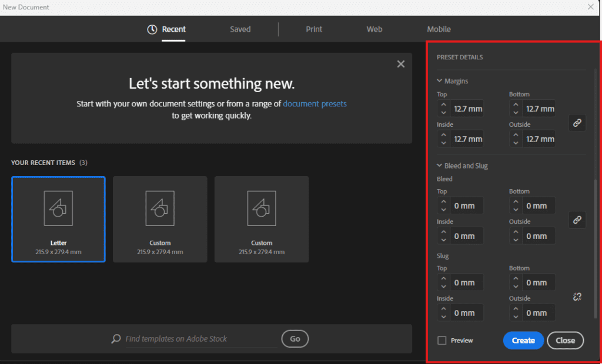Screen dimensions: 602x364
Task: Switch to the Mobile tab
Action: click(x=439, y=29)
